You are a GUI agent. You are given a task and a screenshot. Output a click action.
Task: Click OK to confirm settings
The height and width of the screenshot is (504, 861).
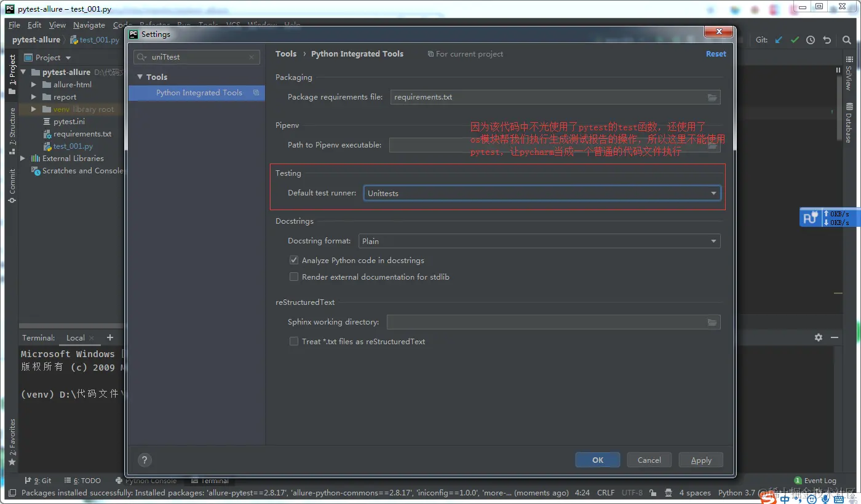pyautogui.click(x=598, y=460)
